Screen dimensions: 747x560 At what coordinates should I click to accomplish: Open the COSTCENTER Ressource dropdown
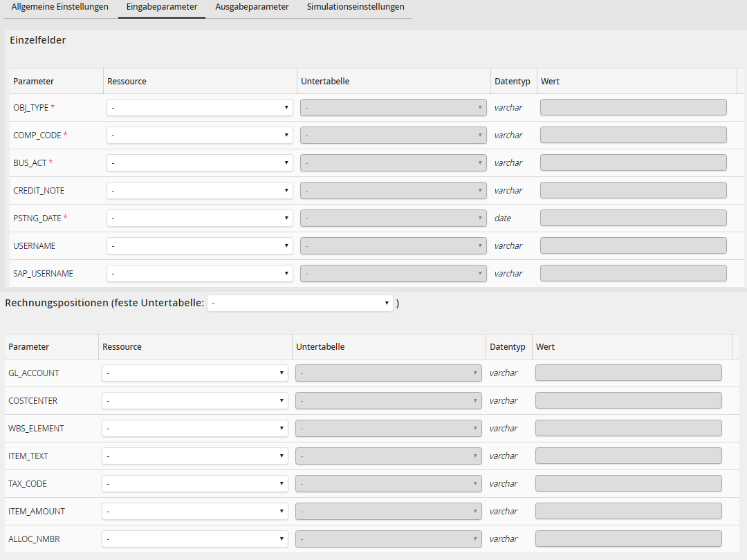pyautogui.click(x=194, y=401)
